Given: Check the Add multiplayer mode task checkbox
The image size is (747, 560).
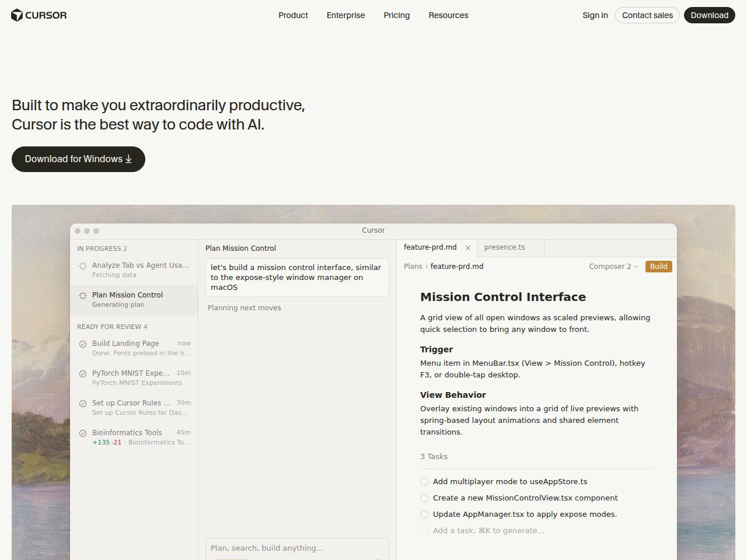Looking at the screenshot, I should pyautogui.click(x=424, y=482).
